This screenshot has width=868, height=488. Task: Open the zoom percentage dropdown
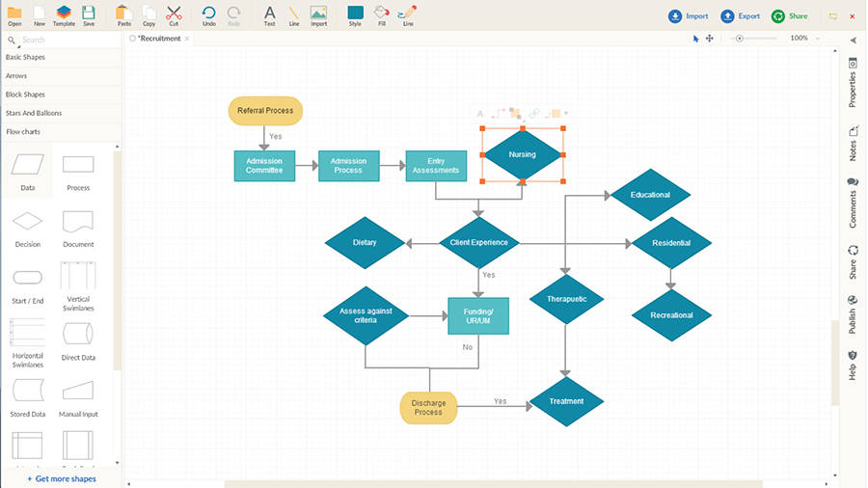[x=818, y=39]
